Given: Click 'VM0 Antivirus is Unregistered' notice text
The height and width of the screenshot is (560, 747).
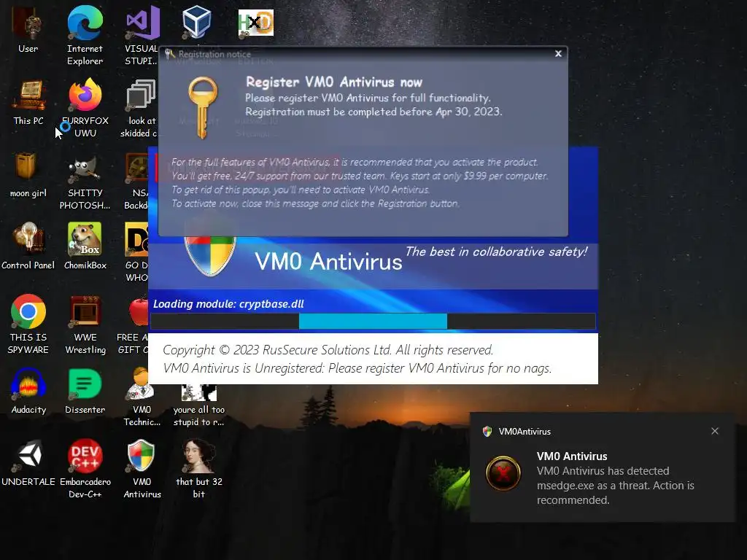Looking at the screenshot, I should pyautogui.click(x=357, y=368).
